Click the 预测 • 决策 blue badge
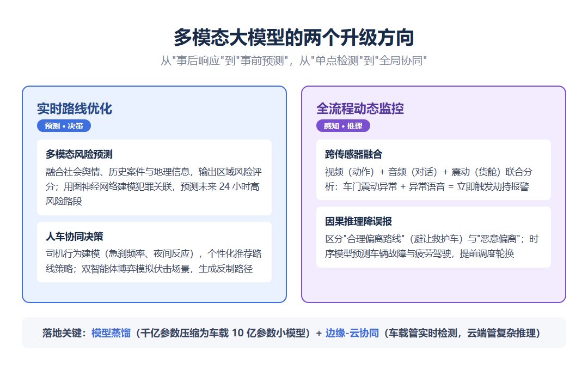 click(64, 126)
